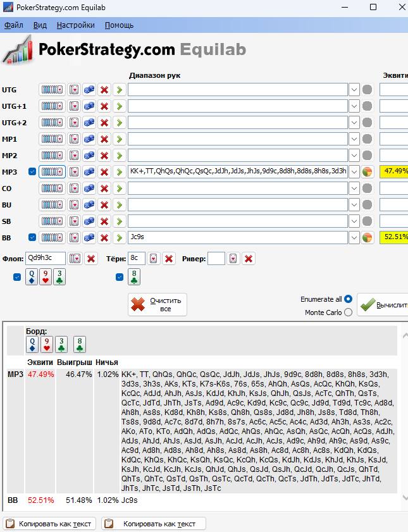
Task: Uncheck the MP3 player checkbox
Action: pos(32,171)
